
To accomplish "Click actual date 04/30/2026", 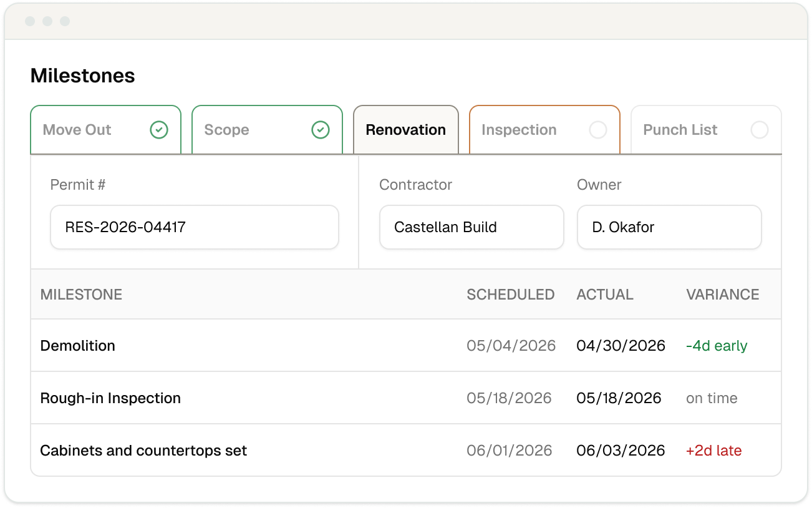I will (621, 346).
